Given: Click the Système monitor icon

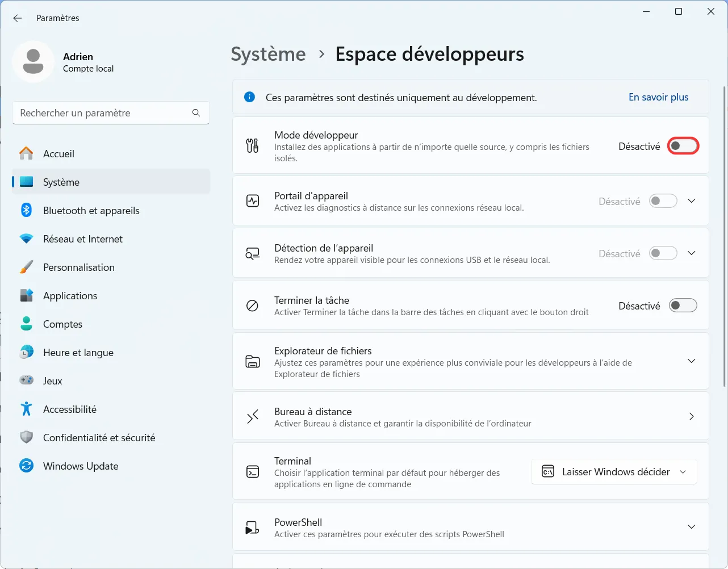Looking at the screenshot, I should point(26,182).
